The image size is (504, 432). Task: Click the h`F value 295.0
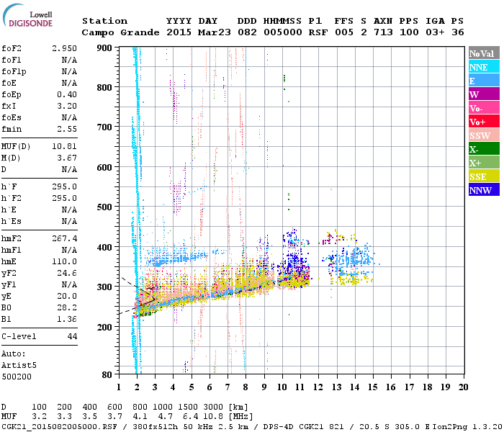[64, 186]
